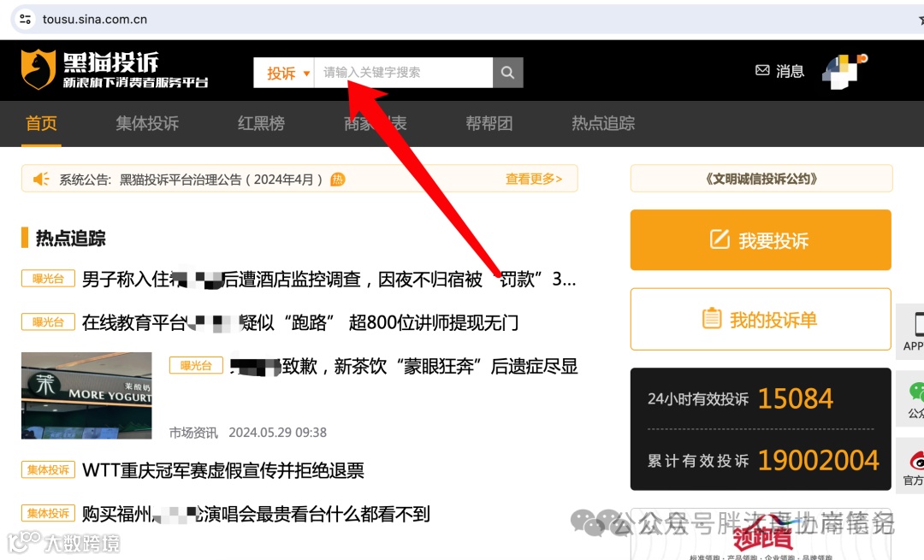Click the magnifier search button
924x560 pixels.
[508, 73]
